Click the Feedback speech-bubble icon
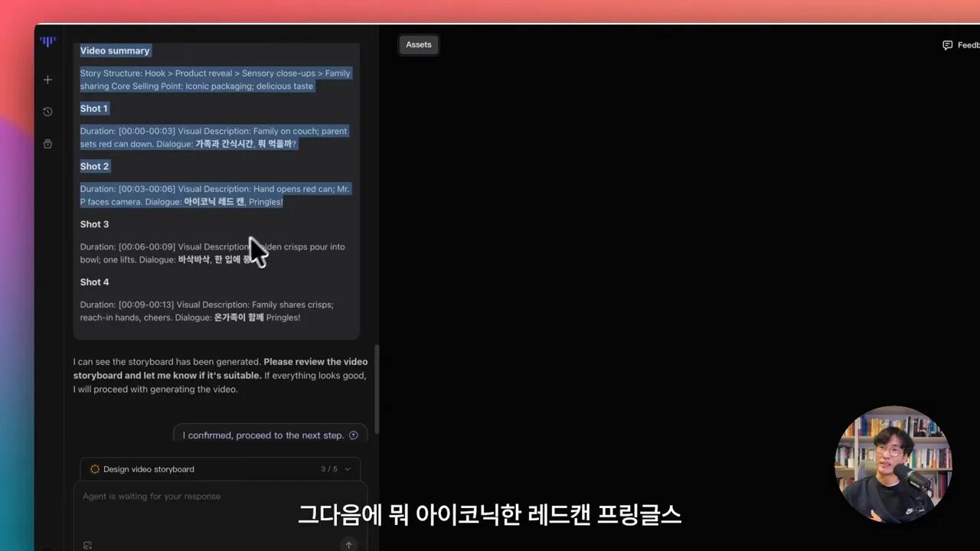Screen dimensions: 980x551 (949, 44)
